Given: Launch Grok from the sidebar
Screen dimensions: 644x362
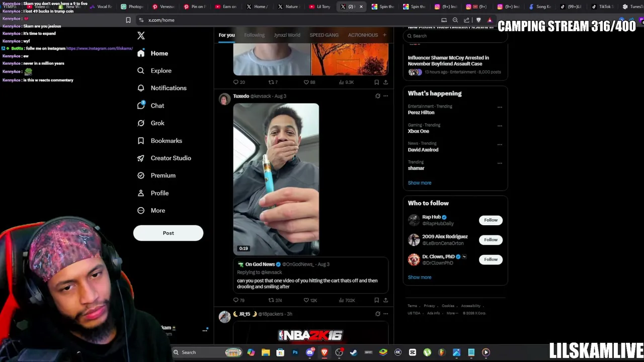Looking at the screenshot, I should pyautogui.click(x=151, y=123).
